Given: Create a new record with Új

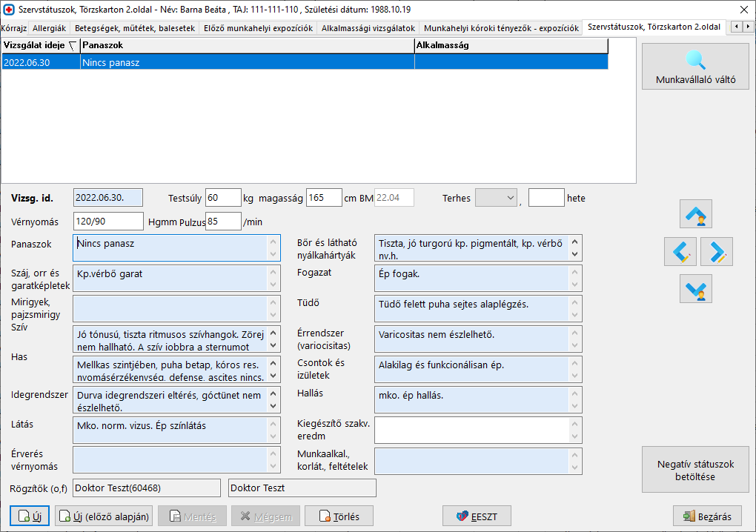Looking at the screenshot, I should [30, 516].
